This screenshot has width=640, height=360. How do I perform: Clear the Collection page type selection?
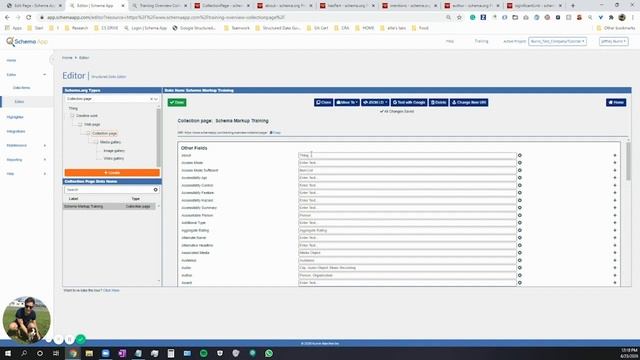click(x=151, y=99)
